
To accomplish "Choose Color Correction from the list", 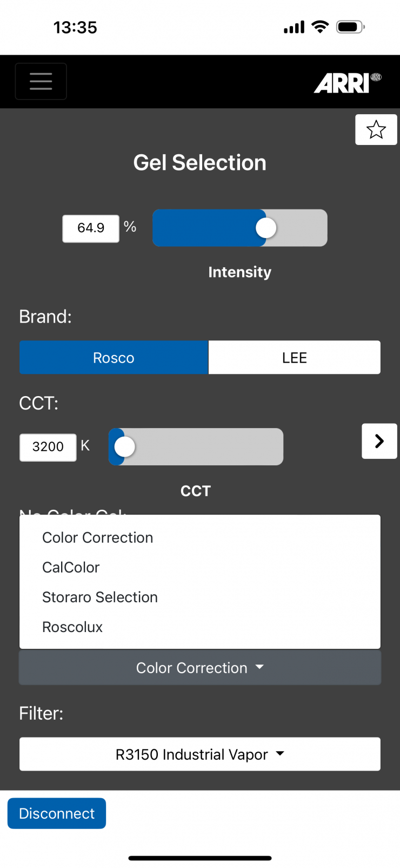I will point(98,537).
